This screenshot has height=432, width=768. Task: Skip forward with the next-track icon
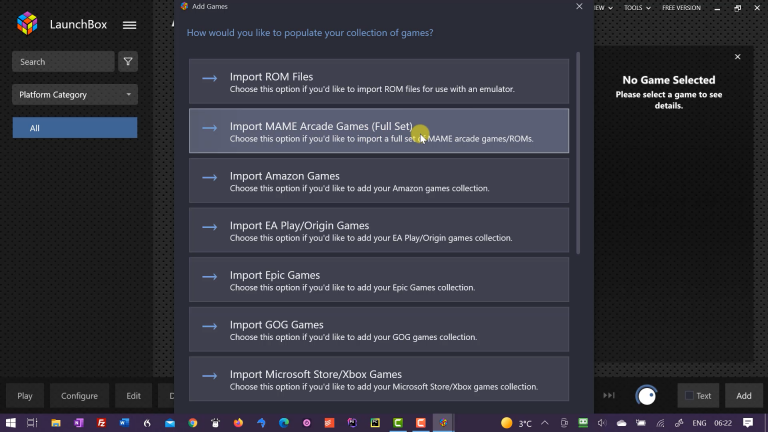[609, 395]
